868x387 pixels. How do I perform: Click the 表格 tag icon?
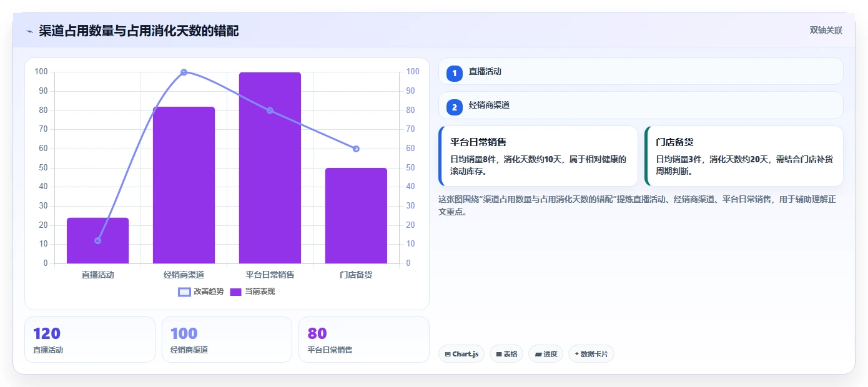pos(499,355)
